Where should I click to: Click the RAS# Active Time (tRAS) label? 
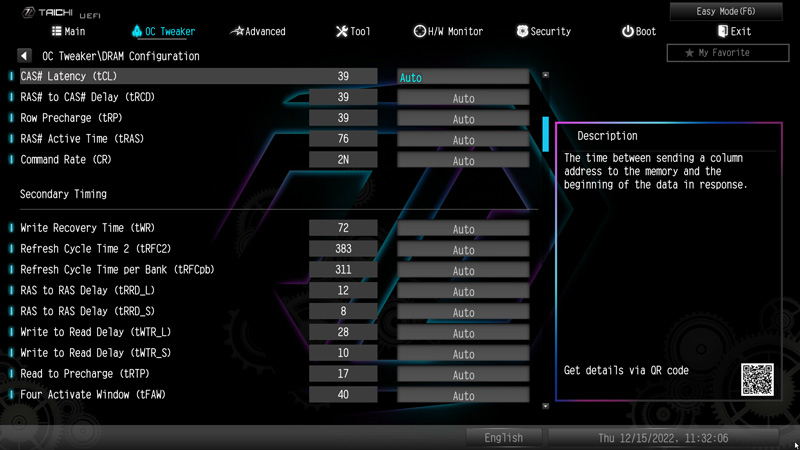pos(82,139)
